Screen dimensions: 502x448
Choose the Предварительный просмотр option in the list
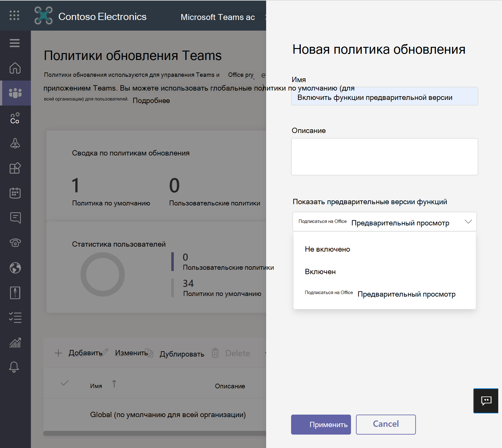click(x=384, y=294)
